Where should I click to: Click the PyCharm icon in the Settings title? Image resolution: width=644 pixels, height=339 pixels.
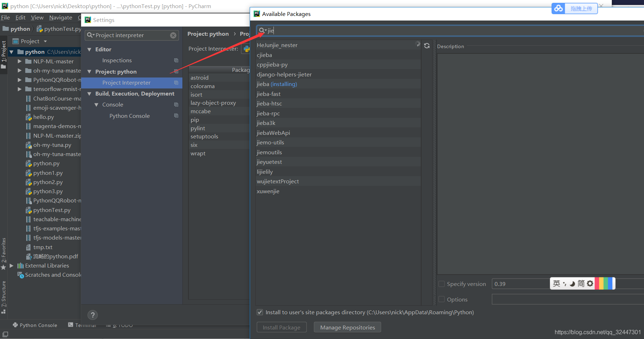[x=88, y=20]
